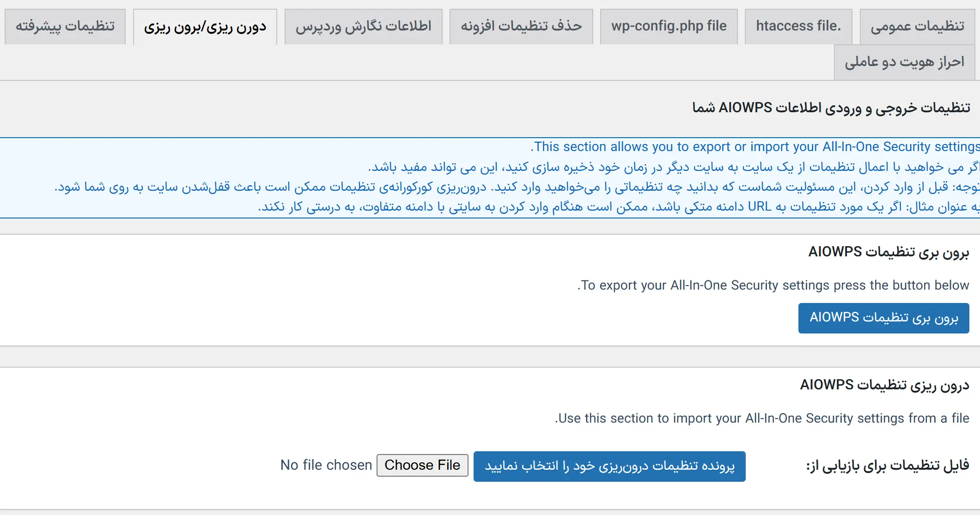This screenshot has height=515, width=980.
Task: Click the درون ریزی تنظیمات AIOWPS section heading
Action: 884,385
